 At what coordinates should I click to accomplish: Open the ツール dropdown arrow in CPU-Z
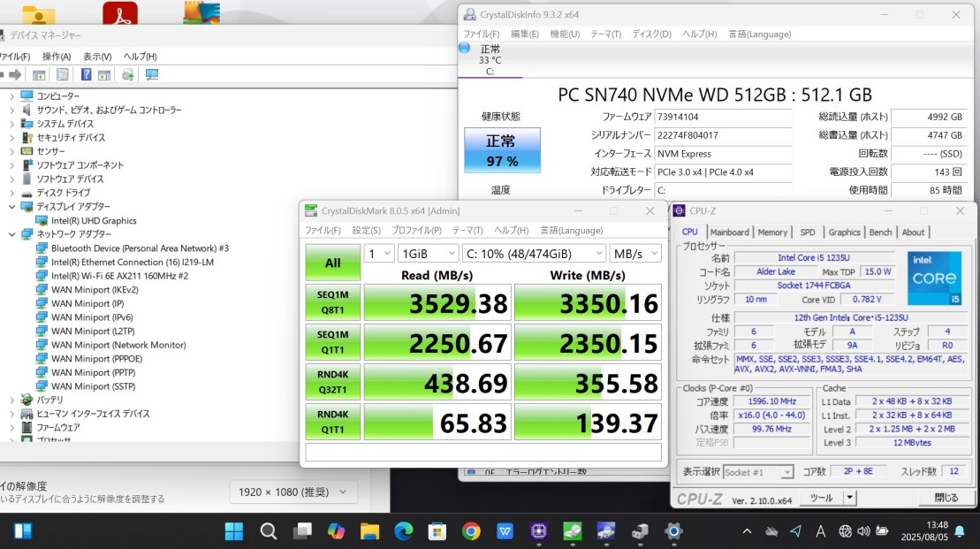click(x=849, y=498)
